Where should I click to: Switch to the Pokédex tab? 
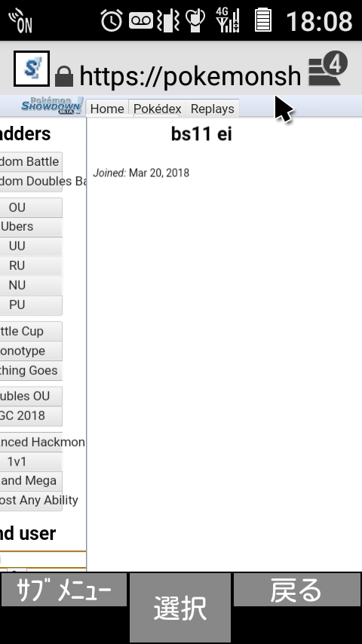158,109
